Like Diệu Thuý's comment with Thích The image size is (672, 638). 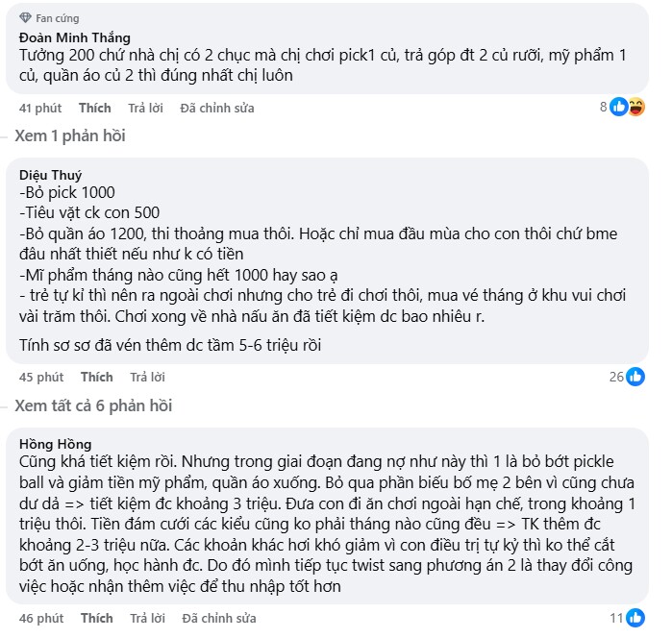(x=97, y=377)
